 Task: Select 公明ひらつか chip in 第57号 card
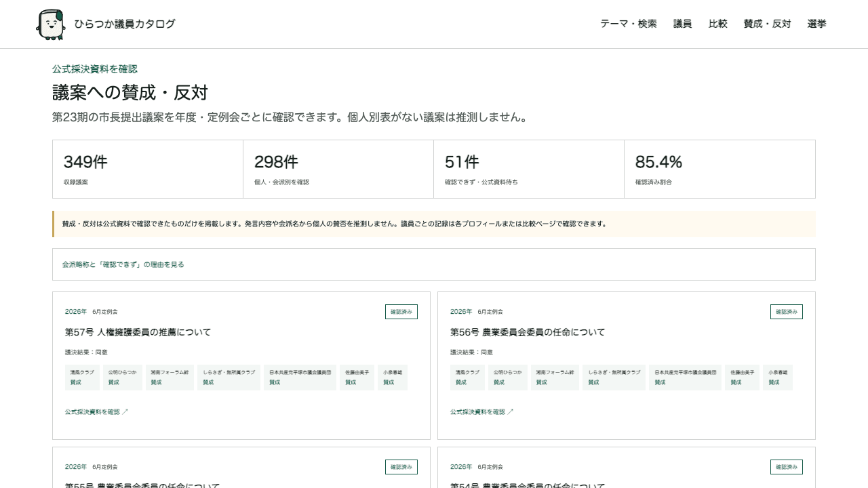pyautogui.click(x=123, y=378)
